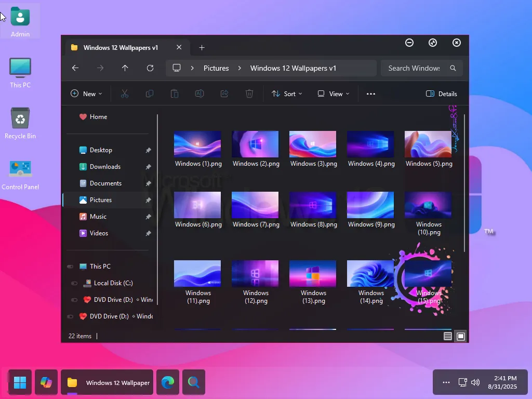Screen dimensions: 532x399
Task: Click the Paste clipboard icon
Action: [x=175, y=94]
